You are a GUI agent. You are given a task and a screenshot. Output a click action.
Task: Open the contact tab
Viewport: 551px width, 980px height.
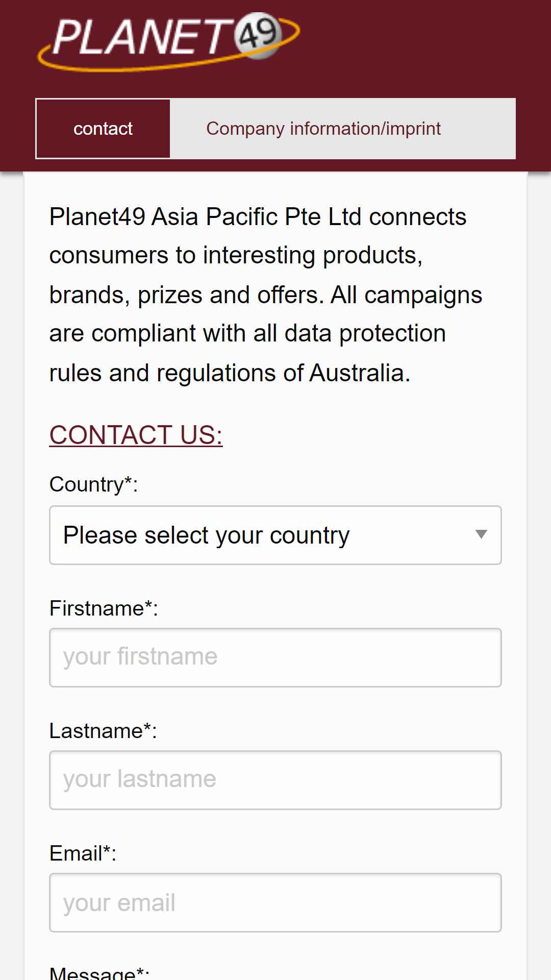tap(103, 129)
